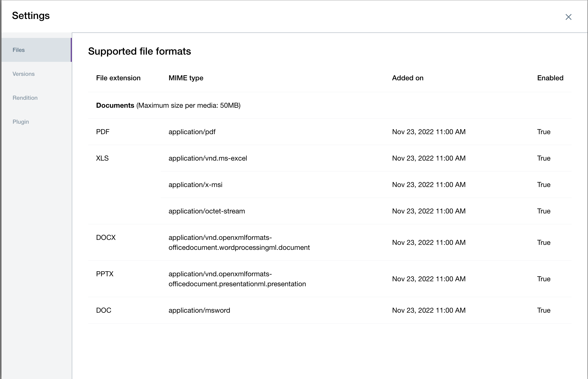
Task: Open the Rendition settings tab
Action: pos(25,98)
